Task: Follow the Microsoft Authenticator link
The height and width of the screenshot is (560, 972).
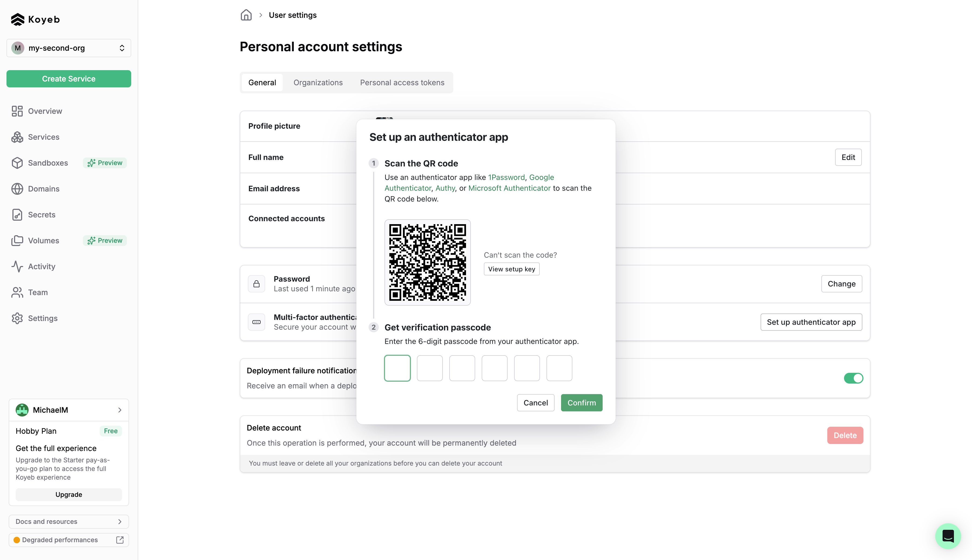Action: click(509, 188)
